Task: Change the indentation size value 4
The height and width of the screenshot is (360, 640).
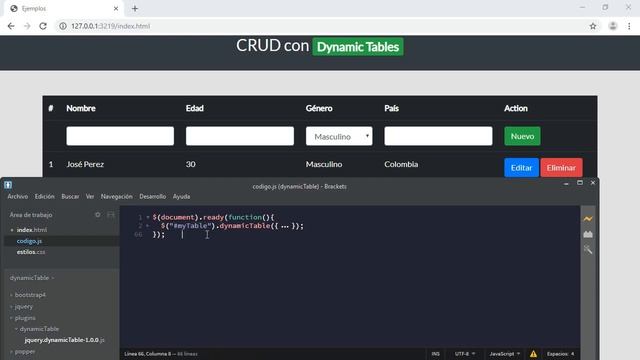Action: (x=572, y=354)
